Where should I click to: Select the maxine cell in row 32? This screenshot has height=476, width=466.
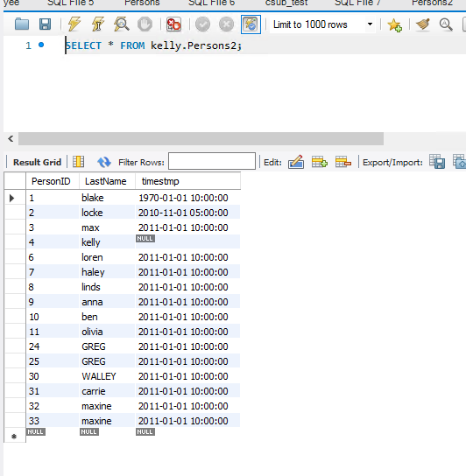click(x=107, y=406)
